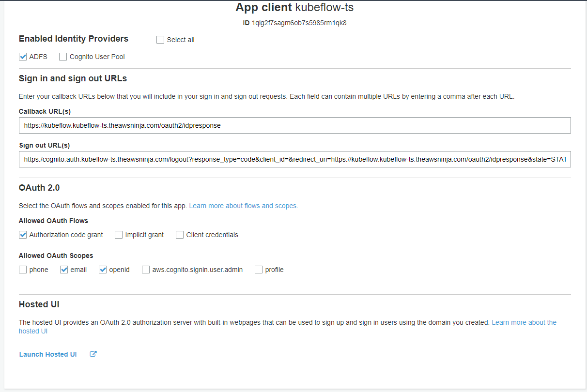Click the Hosted UI section heading
Screen dimensions: 587x392
[x=39, y=304]
